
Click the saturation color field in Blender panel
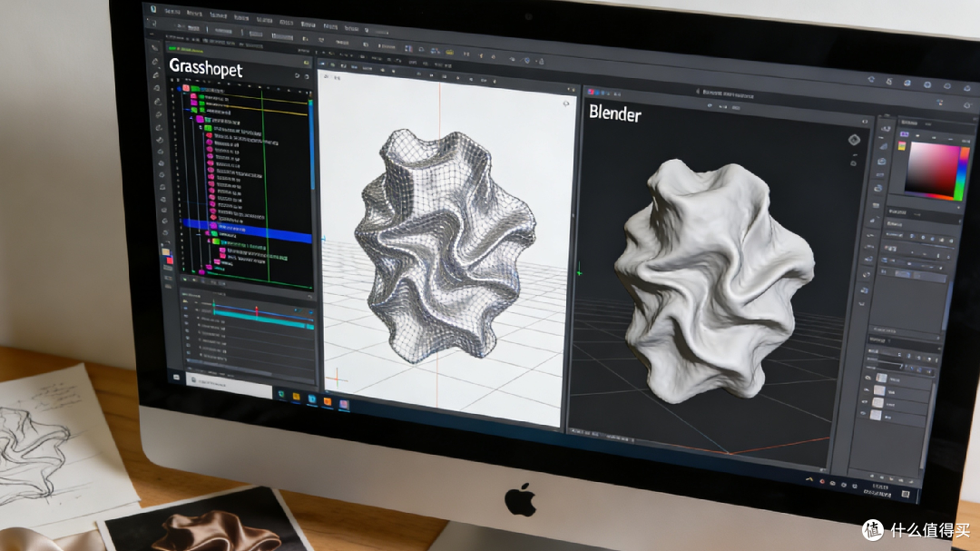933,169
